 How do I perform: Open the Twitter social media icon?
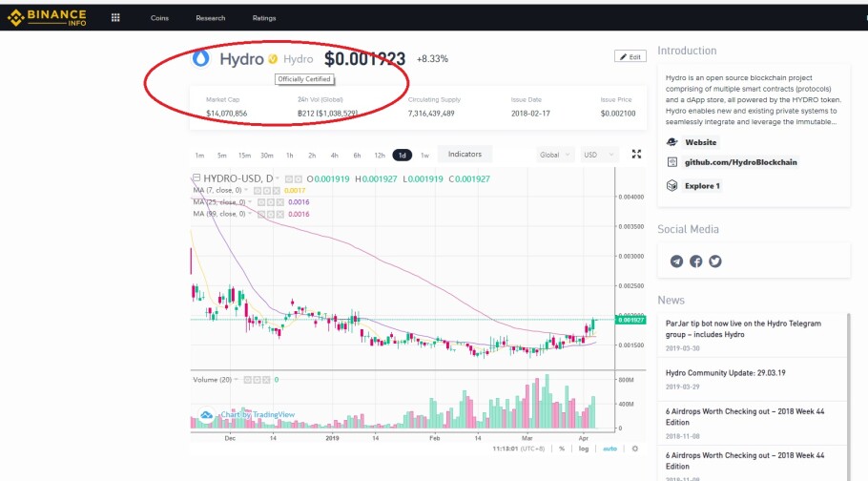pyautogui.click(x=715, y=261)
